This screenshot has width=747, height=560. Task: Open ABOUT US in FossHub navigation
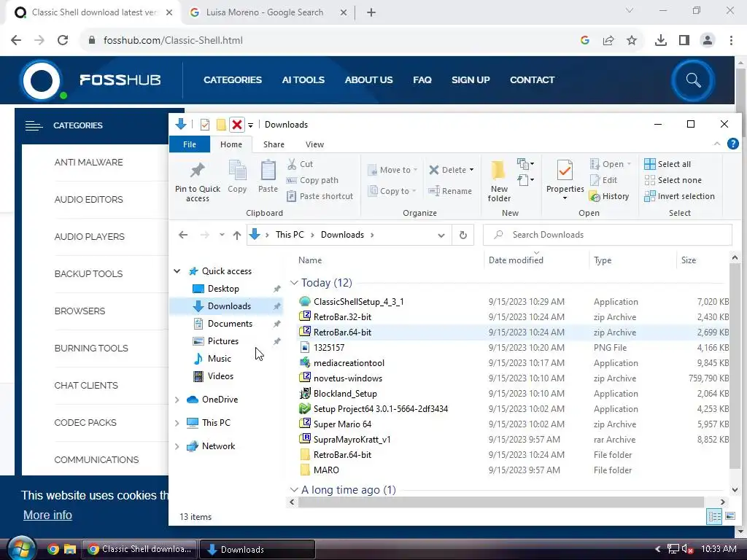point(368,80)
